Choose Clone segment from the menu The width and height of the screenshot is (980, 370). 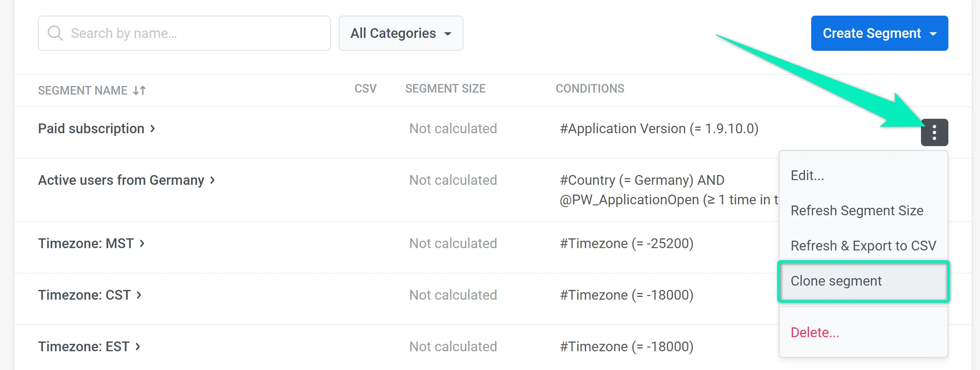click(x=836, y=281)
